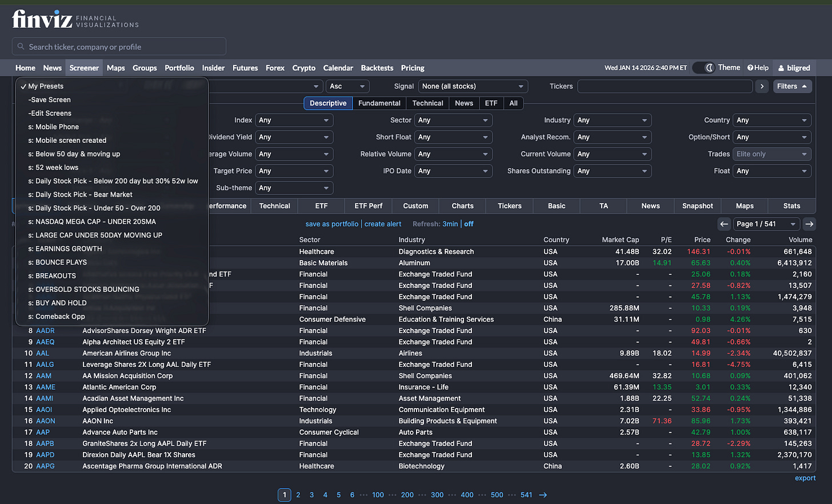832x504 pixels.
Task: Open the Sector Any dropdown
Action: click(x=453, y=120)
